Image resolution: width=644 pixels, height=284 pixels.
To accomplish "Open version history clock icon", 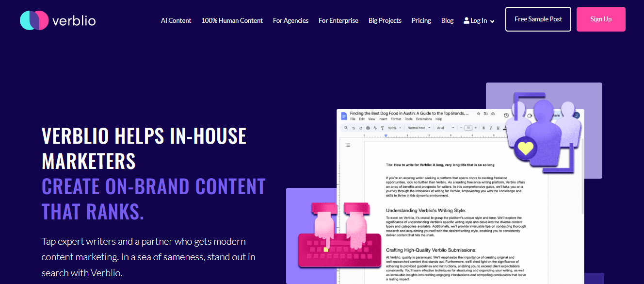I will [x=506, y=116].
